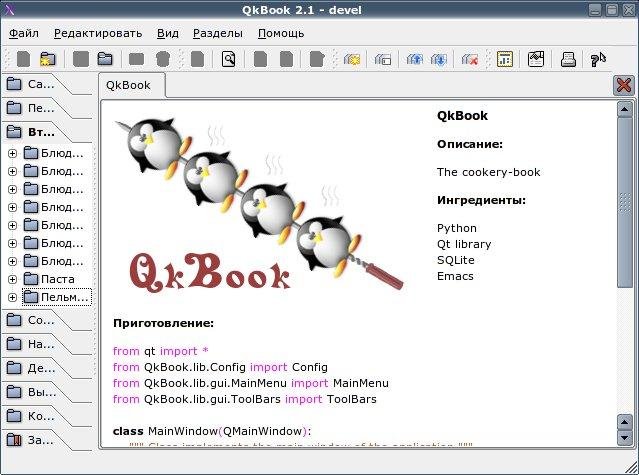This screenshot has height=475, width=639.
Task: Click the 'SQLite' ingredient text
Action: [x=456, y=260]
